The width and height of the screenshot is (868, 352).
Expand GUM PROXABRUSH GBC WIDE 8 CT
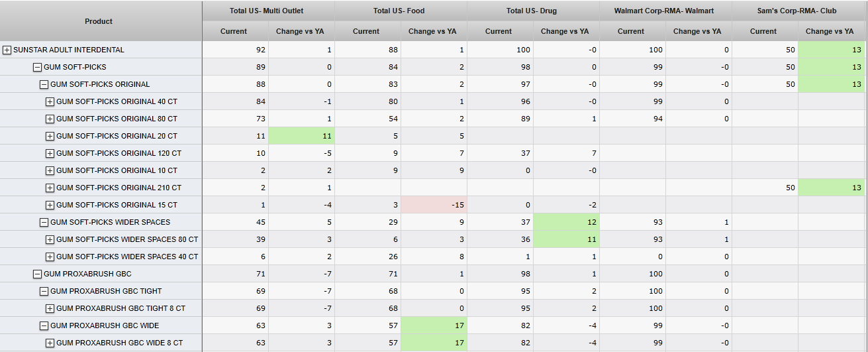pyautogui.click(x=50, y=343)
